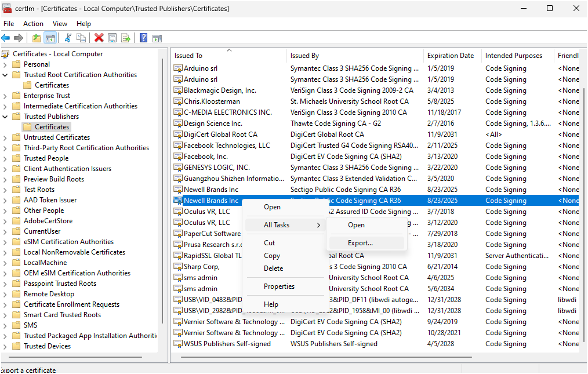Open the Action menu in the menu bar
Image resolution: width=588 pixels, height=374 pixels.
pyautogui.click(x=33, y=24)
